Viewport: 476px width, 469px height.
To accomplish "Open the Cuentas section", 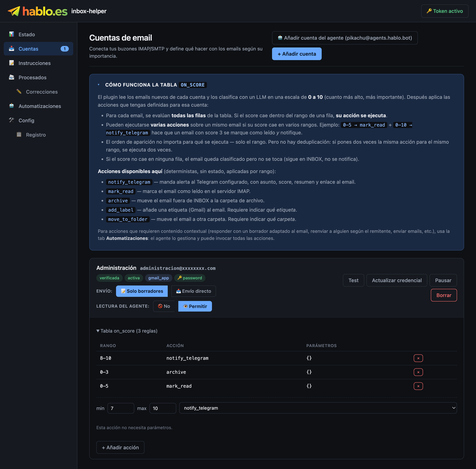I will [38, 49].
